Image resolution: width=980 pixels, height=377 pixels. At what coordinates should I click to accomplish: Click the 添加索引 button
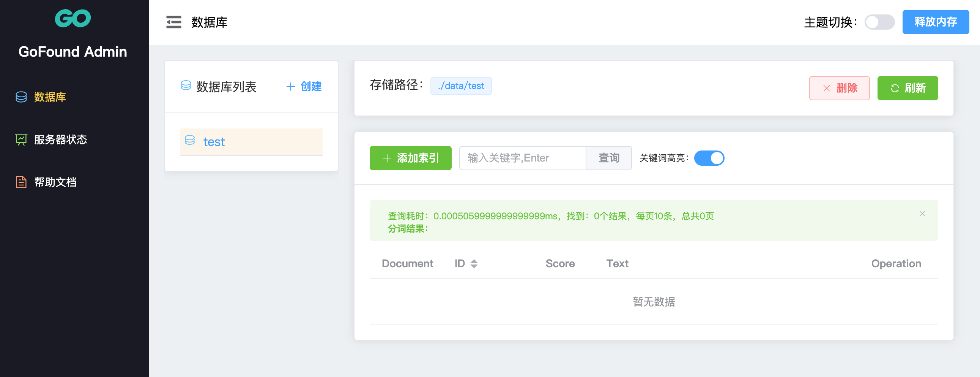coord(411,158)
